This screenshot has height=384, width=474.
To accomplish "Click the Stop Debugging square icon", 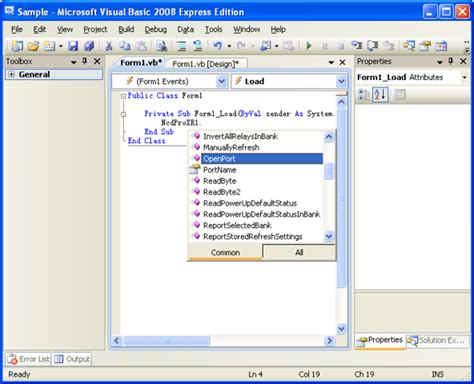I will coord(340,46).
